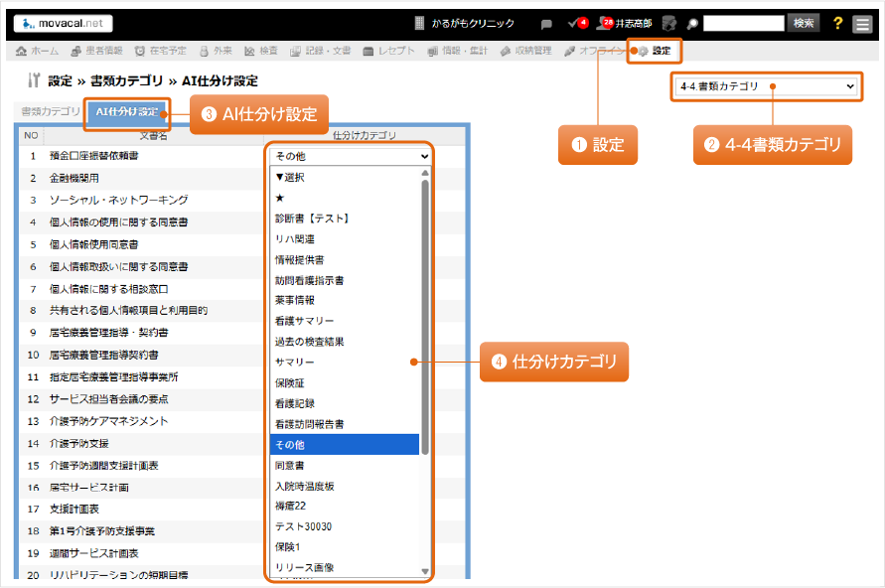Screen dimensions: 885x588
Task: Click the top search input field
Action: tap(744, 24)
